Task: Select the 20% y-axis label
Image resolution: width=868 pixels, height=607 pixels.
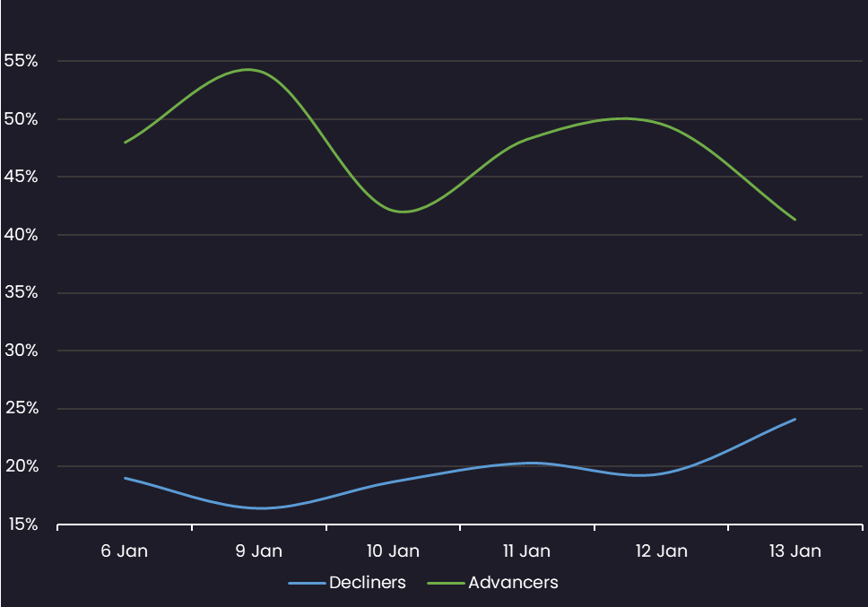Action: point(21,466)
